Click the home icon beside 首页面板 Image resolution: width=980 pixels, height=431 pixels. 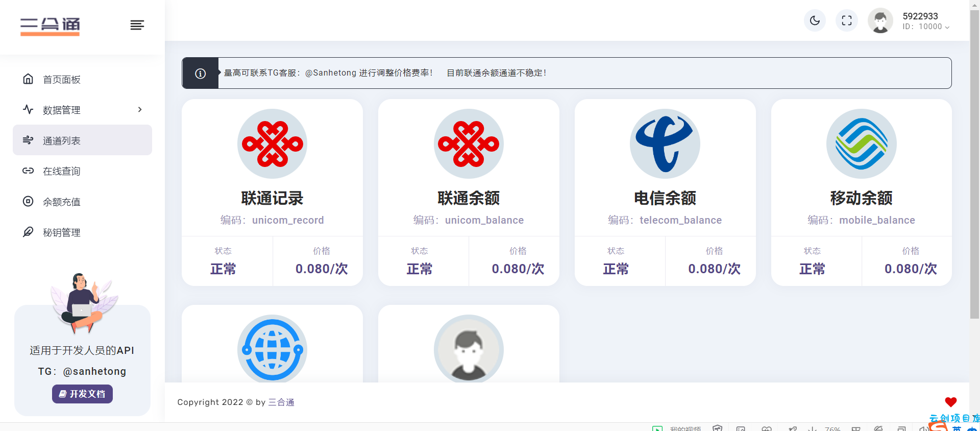[28, 79]
